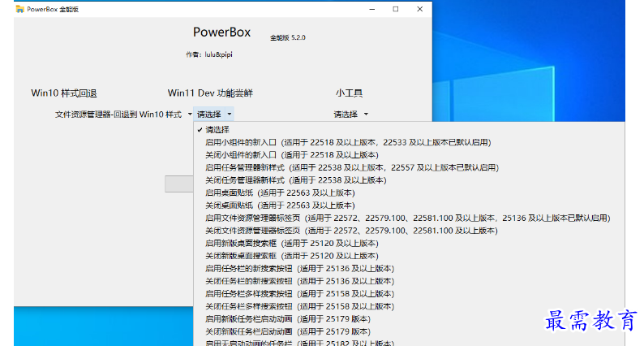Click the 作者: lulu&pipi author label
This screenshot has width=644, height=346.
coord(209,54)
